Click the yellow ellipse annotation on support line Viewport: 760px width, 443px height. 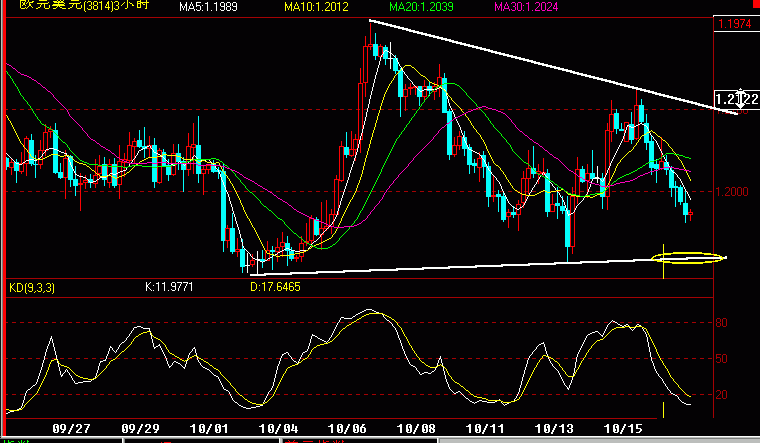688,258
